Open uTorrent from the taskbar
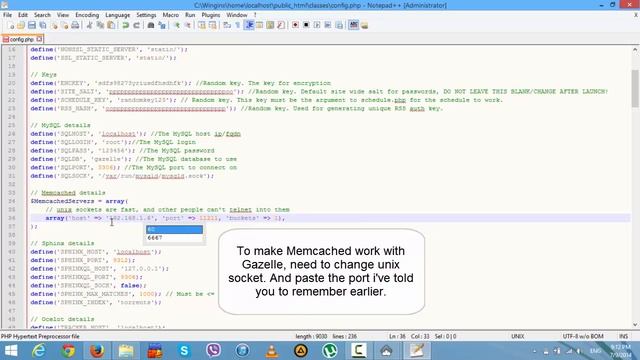 pyautogui.click(x=330, y=351)
